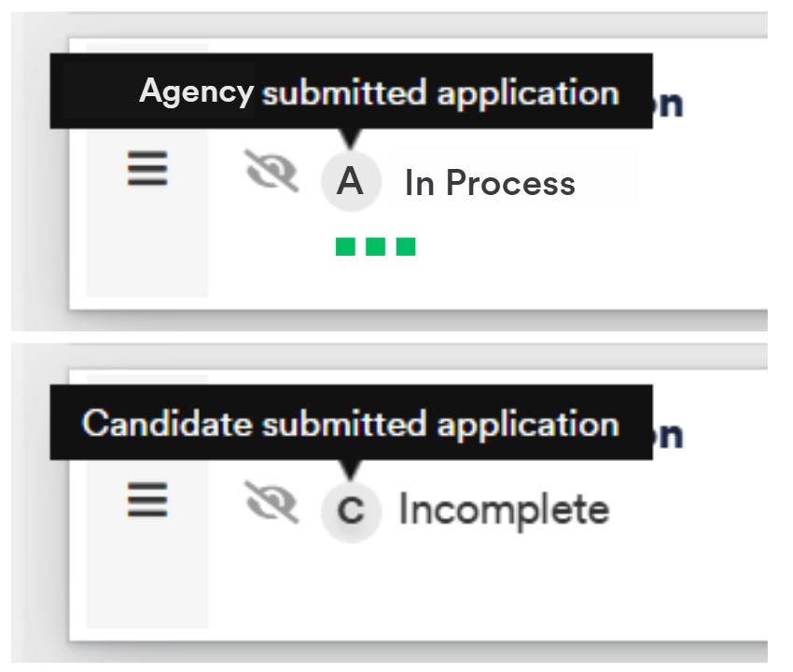793x672 pixels.
Task: Click the middle green progress square
Action: pyautogui.click(x=375, y=246)
